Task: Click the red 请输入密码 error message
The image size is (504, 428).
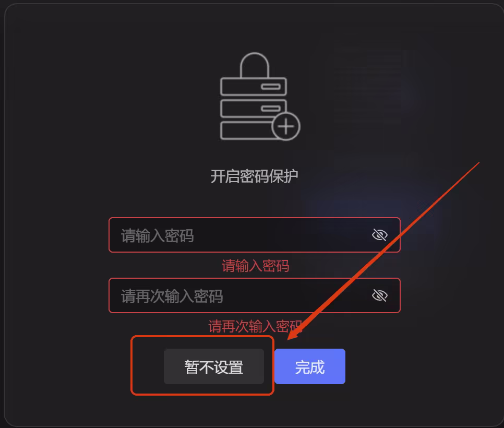Action: pos(256,266)
